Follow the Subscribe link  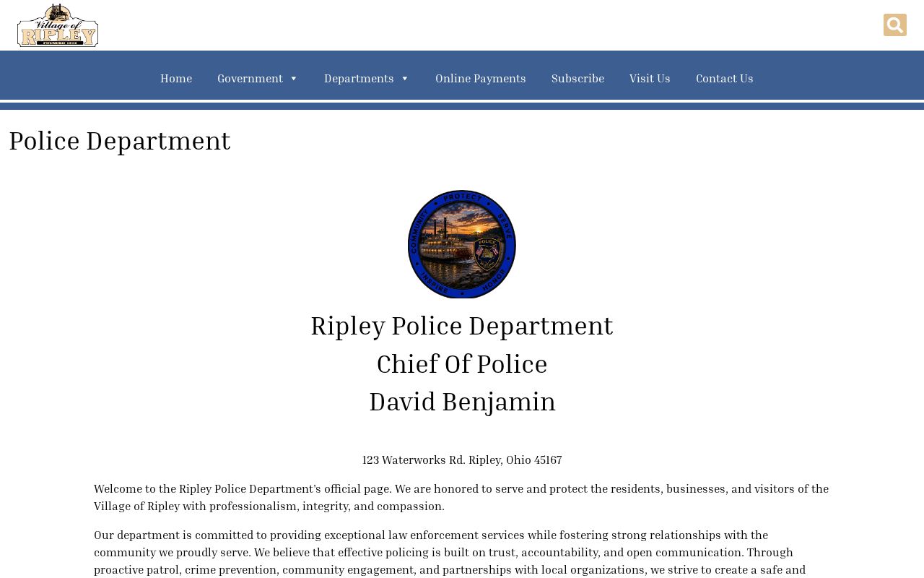coord(577,78)
